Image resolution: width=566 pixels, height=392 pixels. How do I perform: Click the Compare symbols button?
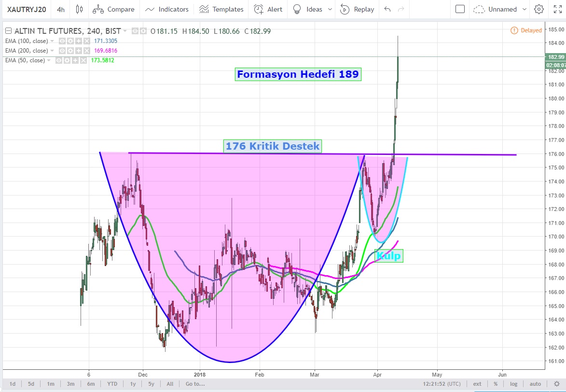(x=115, y=9)
